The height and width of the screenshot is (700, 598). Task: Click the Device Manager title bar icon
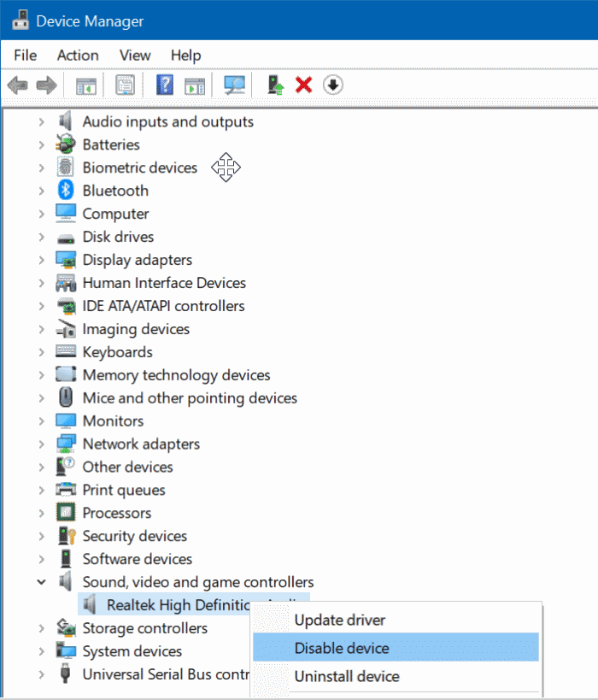pyautogui.click(x=21, y=21)
